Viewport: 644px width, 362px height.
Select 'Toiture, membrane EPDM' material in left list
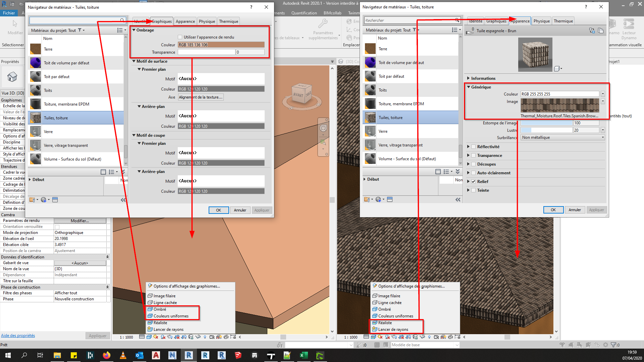(x=66, y=104)
